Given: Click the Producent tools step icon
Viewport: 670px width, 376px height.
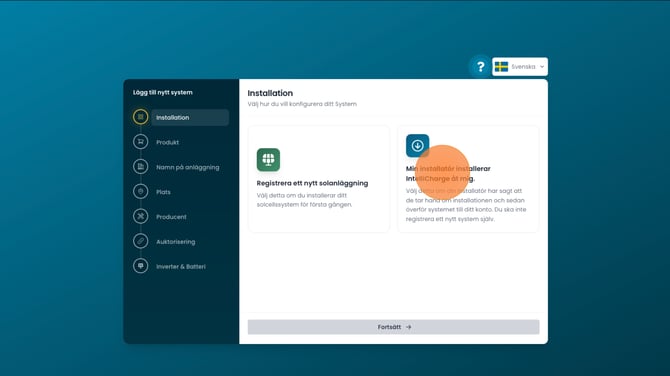Looking at the screenshot, I should coord(140,216).
